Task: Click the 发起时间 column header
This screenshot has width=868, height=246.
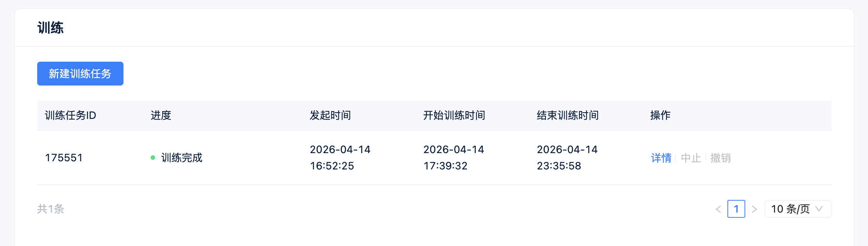Action: [x=330, y=116]
